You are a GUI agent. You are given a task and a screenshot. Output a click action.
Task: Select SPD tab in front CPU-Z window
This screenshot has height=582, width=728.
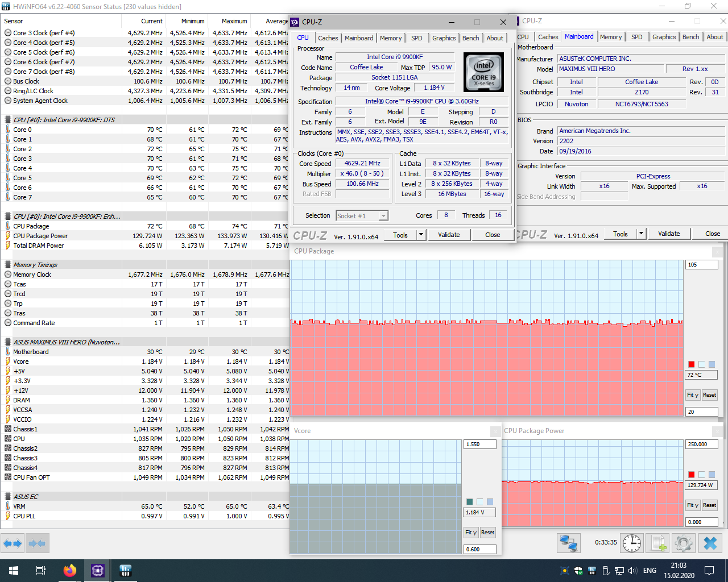(x=417, y=38)
